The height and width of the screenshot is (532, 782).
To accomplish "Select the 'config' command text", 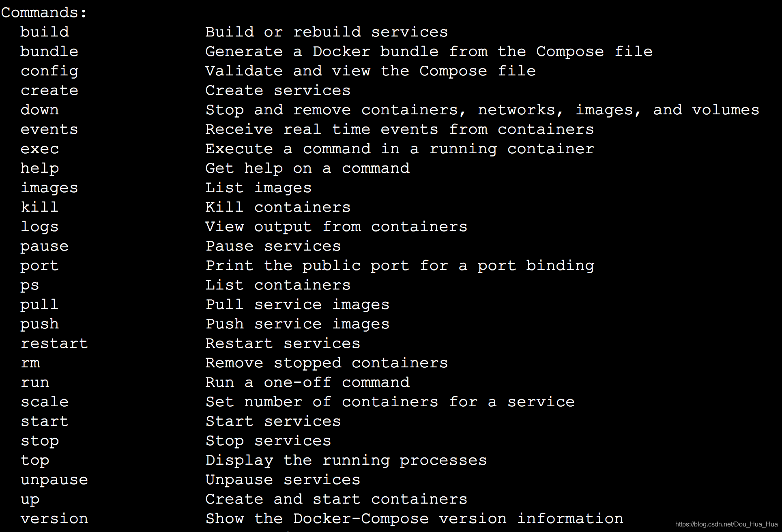I will (49, 71).
